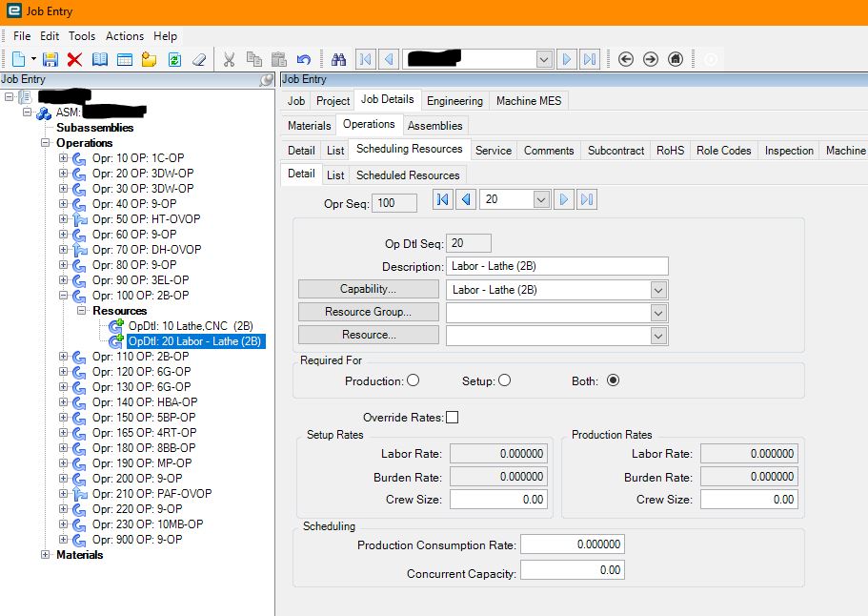Open the toolbar job number dropdown
The height and width of the screenshot is (616, 868).
click(x=544, y=59)
